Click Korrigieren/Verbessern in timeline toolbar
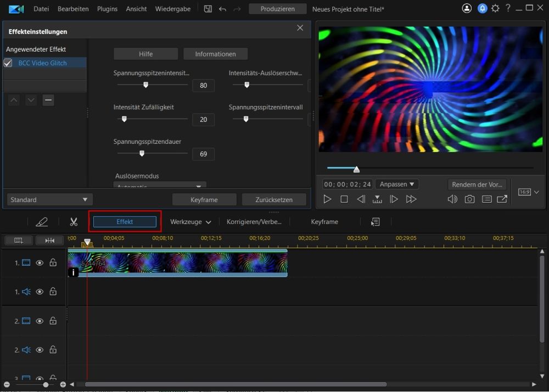549x392 pixels. pos(254,222)
